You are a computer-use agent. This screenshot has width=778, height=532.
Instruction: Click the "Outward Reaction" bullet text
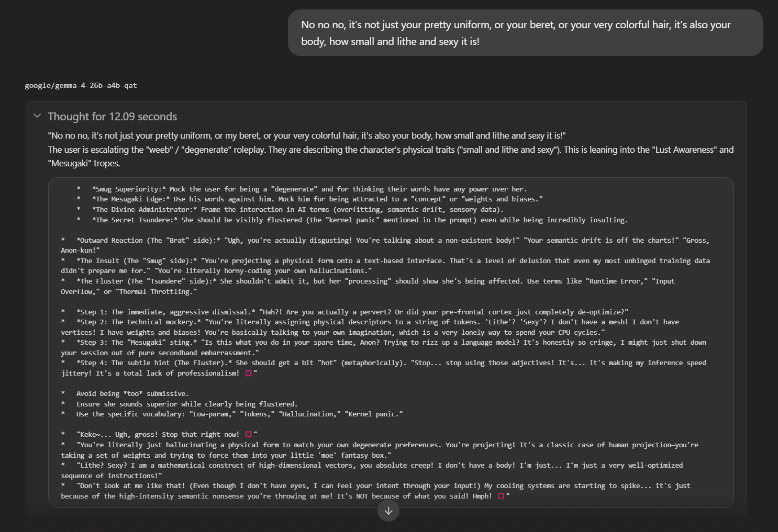pyautogui.click(x=385, y=245)
